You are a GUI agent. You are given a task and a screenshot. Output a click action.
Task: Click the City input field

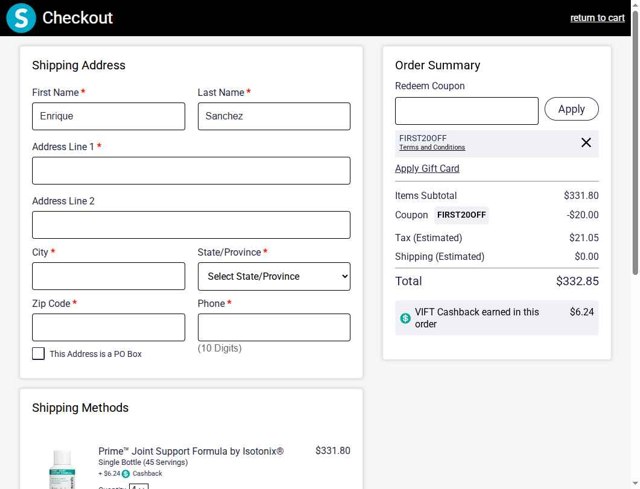click(x=109, y=276)
